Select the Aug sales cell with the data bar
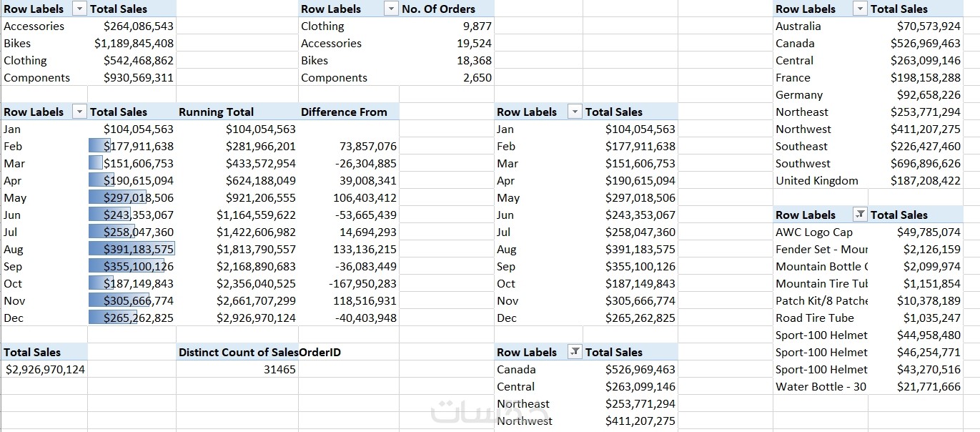This screenshot has height=432, width=980. pyautogui.click(x=132, y=249)
